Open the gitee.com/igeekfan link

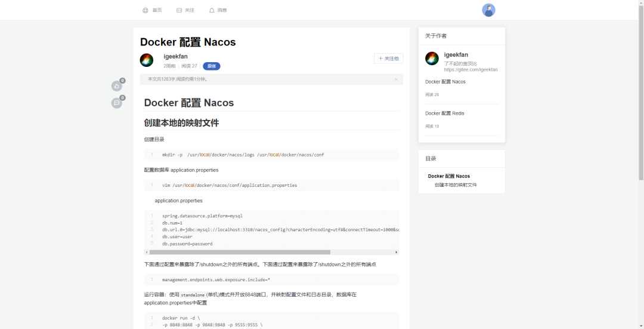(470, 69)
